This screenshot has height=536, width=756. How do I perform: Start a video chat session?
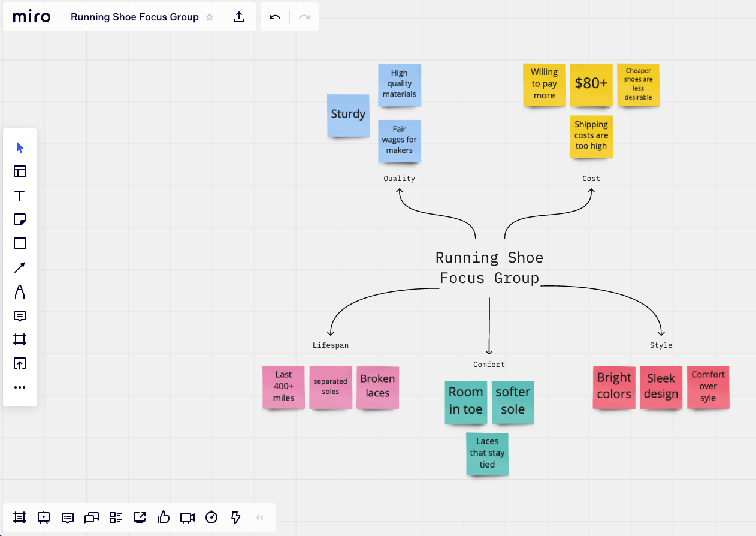point(187,517)
